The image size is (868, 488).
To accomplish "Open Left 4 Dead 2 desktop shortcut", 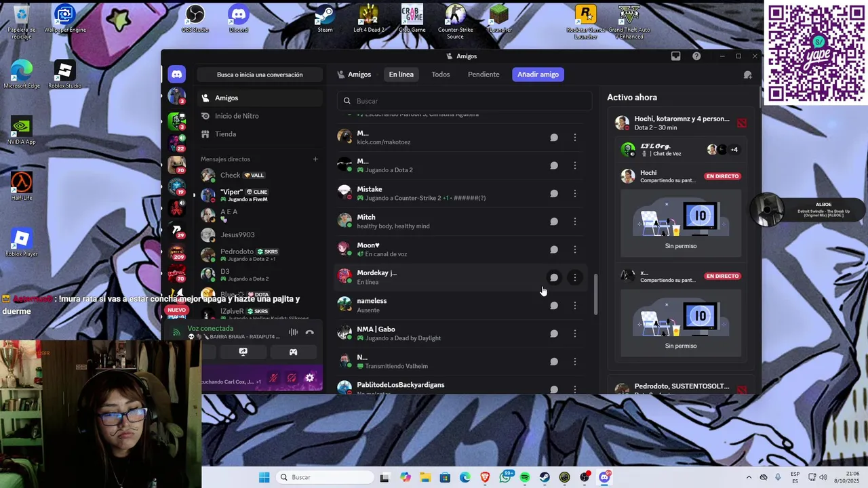I will [369, 19].
